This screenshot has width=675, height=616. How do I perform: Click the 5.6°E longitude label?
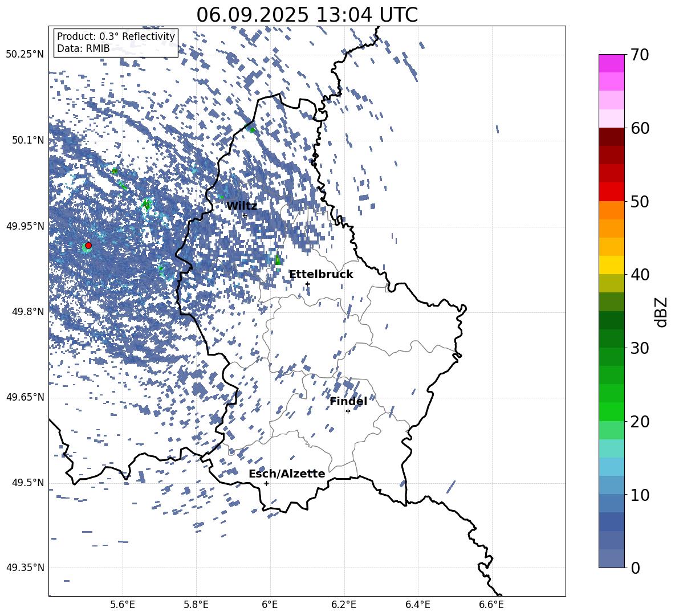(123, 605)
